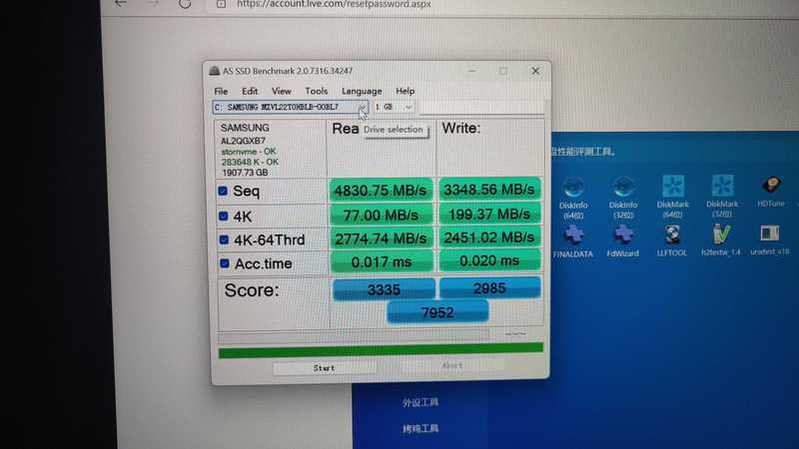Open the Samsung drive selection dropdown

click(x=290, y=108)
